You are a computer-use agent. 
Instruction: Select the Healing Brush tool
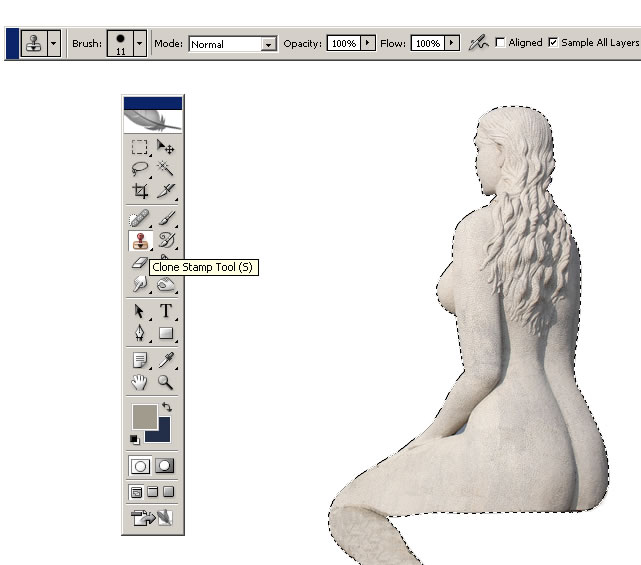139,218
